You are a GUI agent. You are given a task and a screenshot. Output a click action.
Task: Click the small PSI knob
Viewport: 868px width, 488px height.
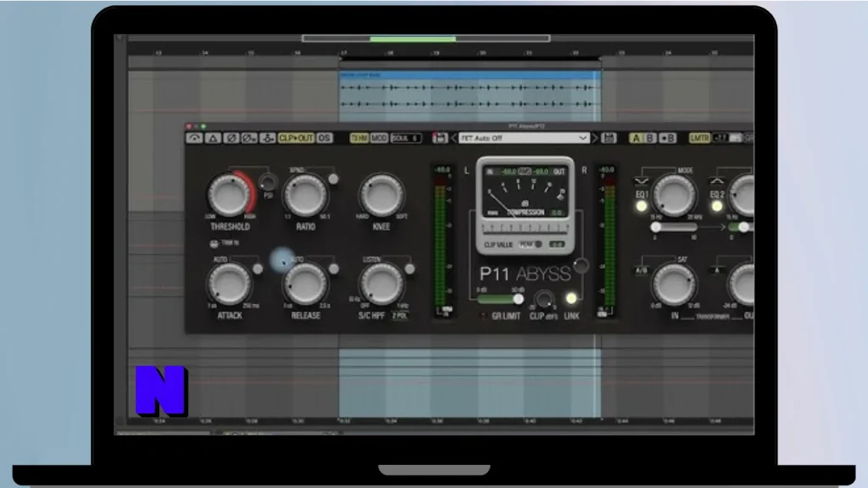tap(268, 182)
